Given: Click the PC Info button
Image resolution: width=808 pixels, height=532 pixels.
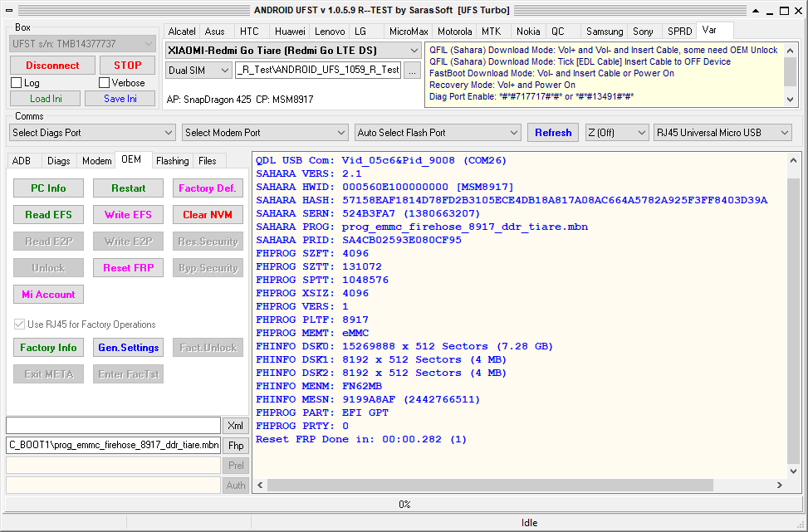Looking at the screenshot, I should (x=48, y=188).
